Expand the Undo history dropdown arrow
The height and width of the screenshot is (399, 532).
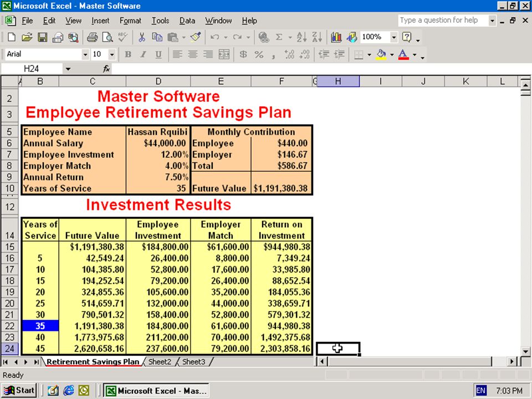coord(226,37)
